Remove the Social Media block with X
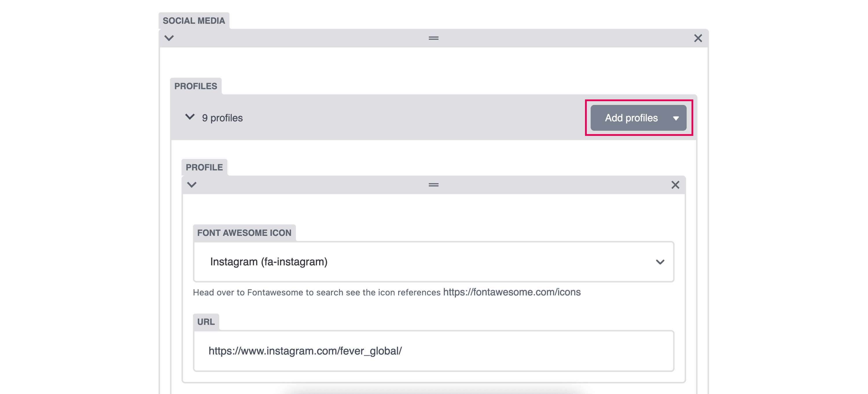Image resolution: width=868 pixels, height=394 pixels. pos(698,38)
